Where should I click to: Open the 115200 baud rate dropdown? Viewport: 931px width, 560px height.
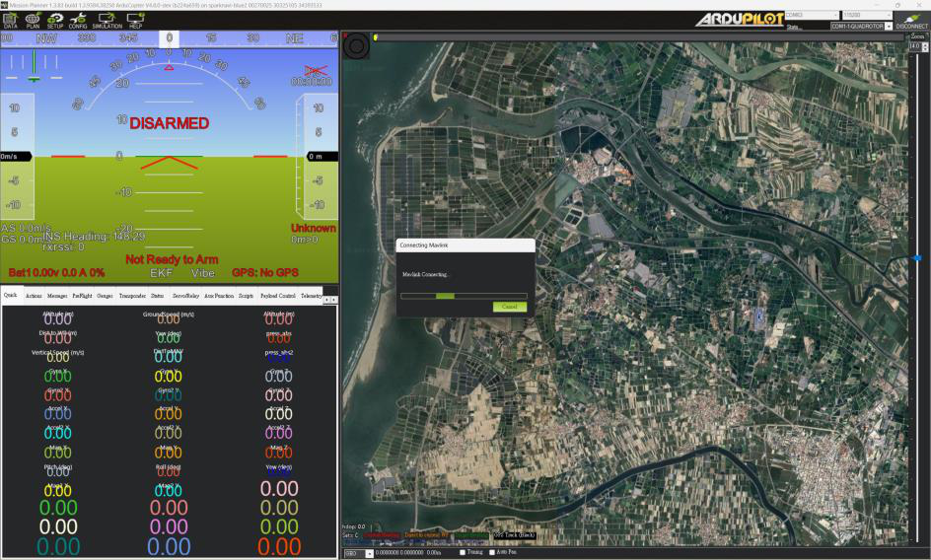click(867, 15)
